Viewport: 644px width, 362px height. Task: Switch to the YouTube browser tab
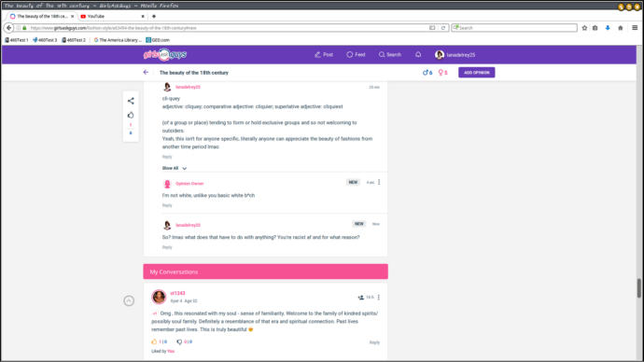(x=112, y=17)
